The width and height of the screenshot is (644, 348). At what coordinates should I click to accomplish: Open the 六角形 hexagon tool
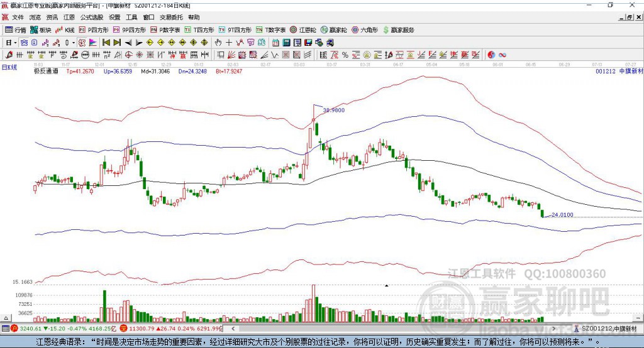coord(365,30)
